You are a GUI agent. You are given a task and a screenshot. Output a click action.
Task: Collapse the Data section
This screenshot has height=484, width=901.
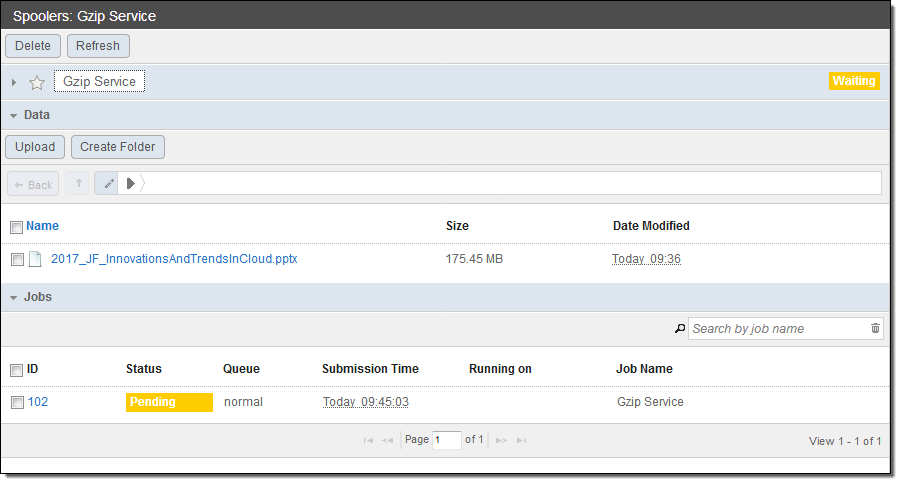tap(13, 115)
